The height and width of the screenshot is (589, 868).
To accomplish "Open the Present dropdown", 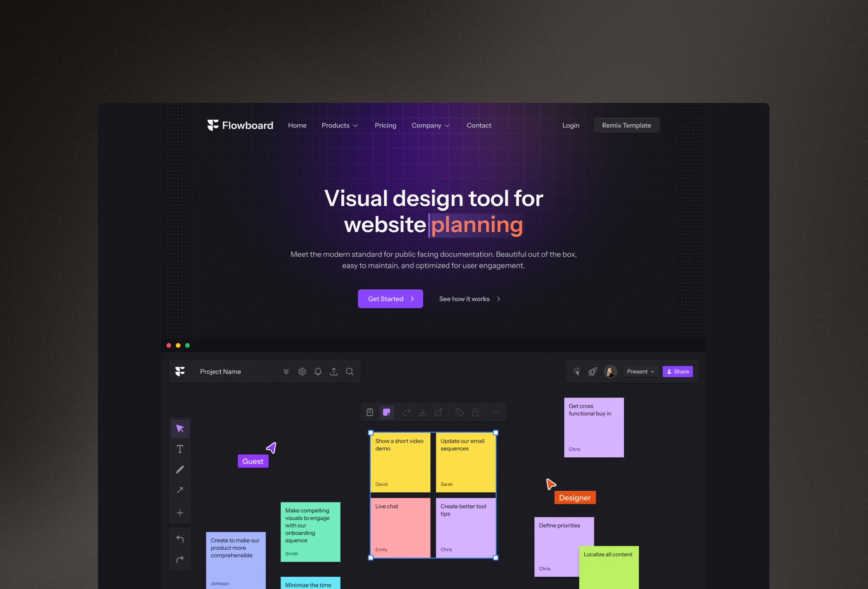I will tap(640, 372).
